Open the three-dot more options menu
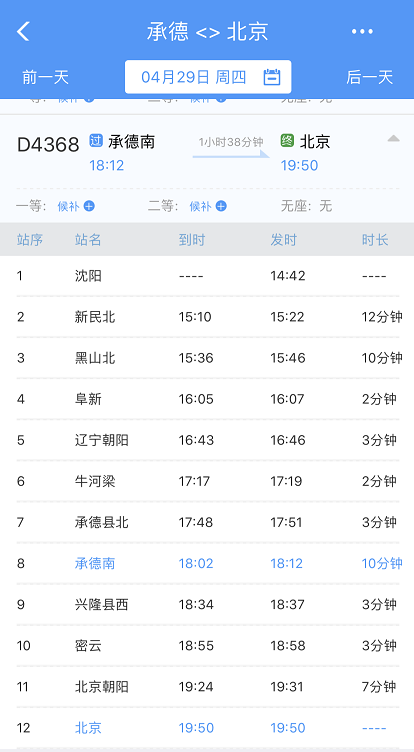The image size is (414, 752). pos(362,32)
